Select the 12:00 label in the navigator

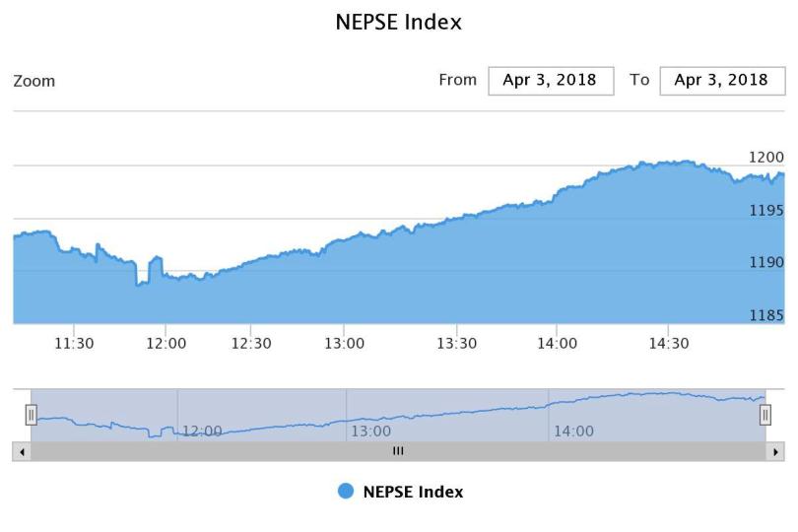[203, 432]
